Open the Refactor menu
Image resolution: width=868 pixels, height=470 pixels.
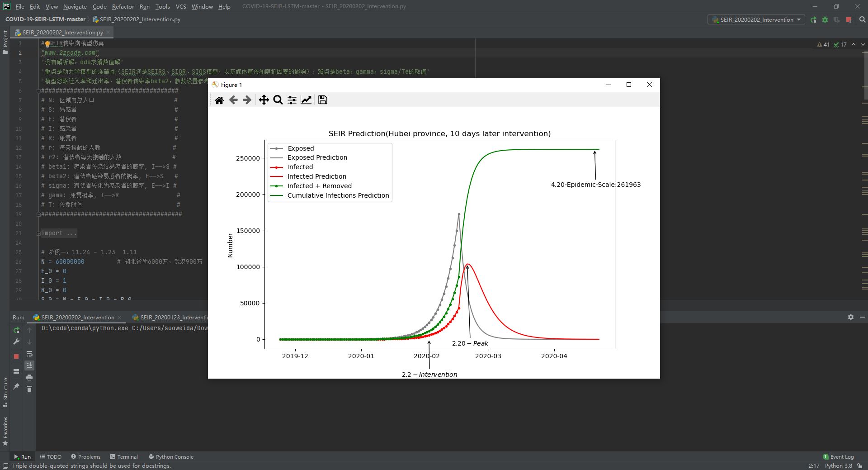[123, 6]
